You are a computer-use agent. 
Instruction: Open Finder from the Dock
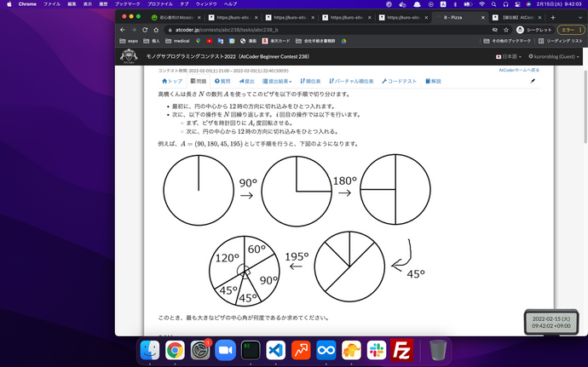(x=150, y=350)
